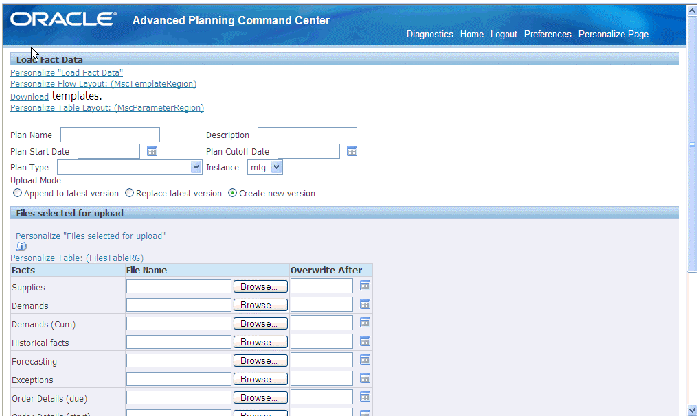Click Demands file name field
The width and height of the screenshot is (699, 419).
pyautogui.click(x=179, y=305)
